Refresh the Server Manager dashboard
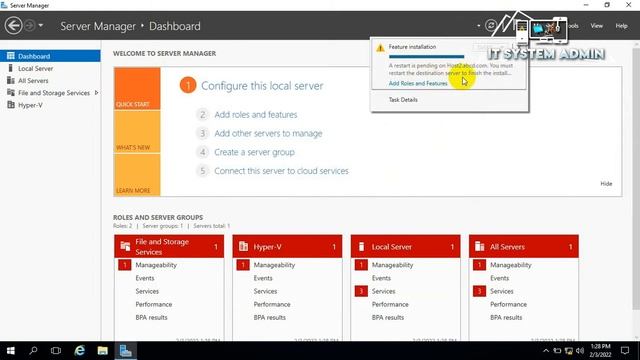Viewport: 640px width, 360px height. tap(491, 26)
